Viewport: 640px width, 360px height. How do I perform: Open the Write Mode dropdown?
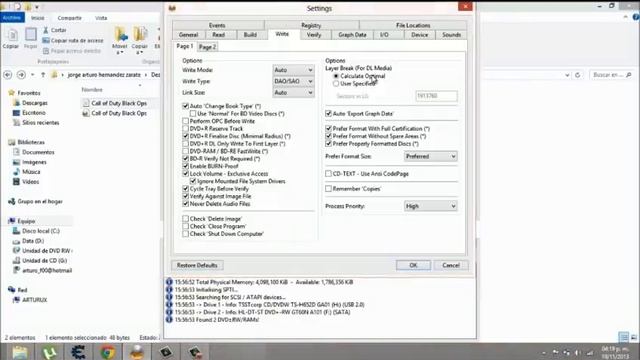point(293,70)
